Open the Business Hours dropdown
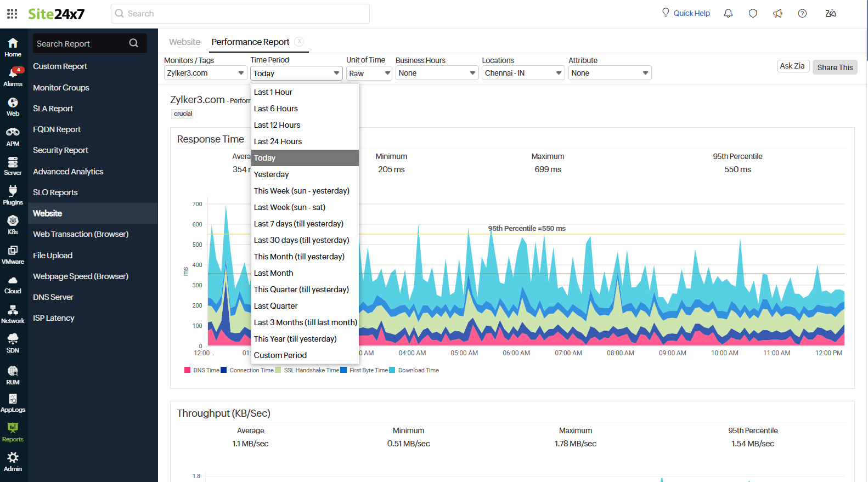The image size is (868, 482). [x=437, y=73]
